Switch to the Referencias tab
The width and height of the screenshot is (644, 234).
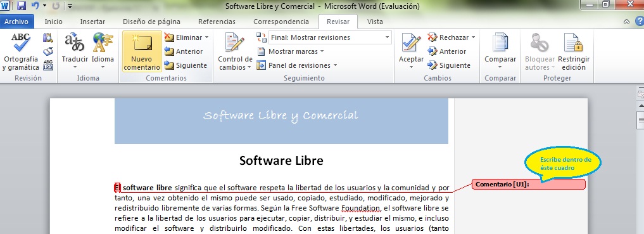click(217, 22)
